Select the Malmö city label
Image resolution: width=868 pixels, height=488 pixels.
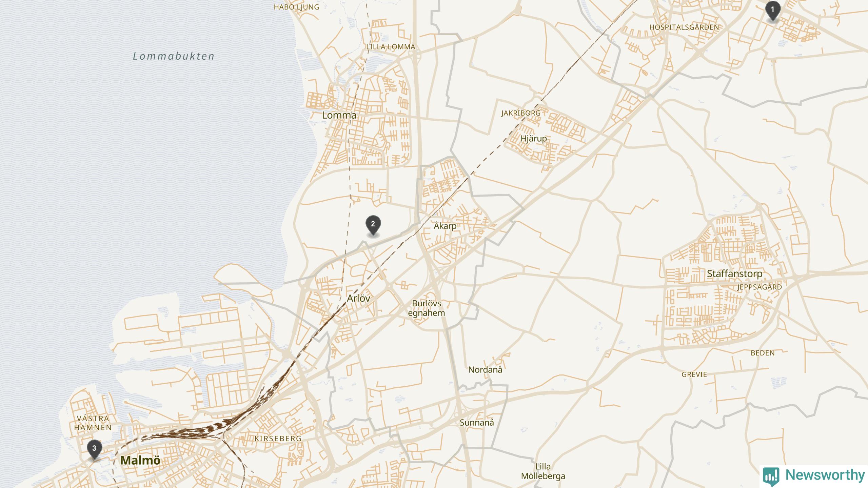coord(140,460)
